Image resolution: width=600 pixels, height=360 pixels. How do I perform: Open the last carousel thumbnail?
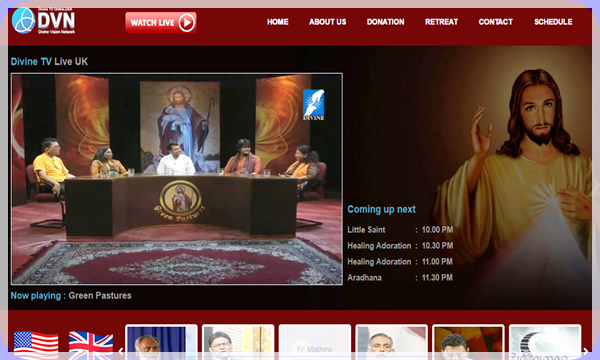click(545, 342)
